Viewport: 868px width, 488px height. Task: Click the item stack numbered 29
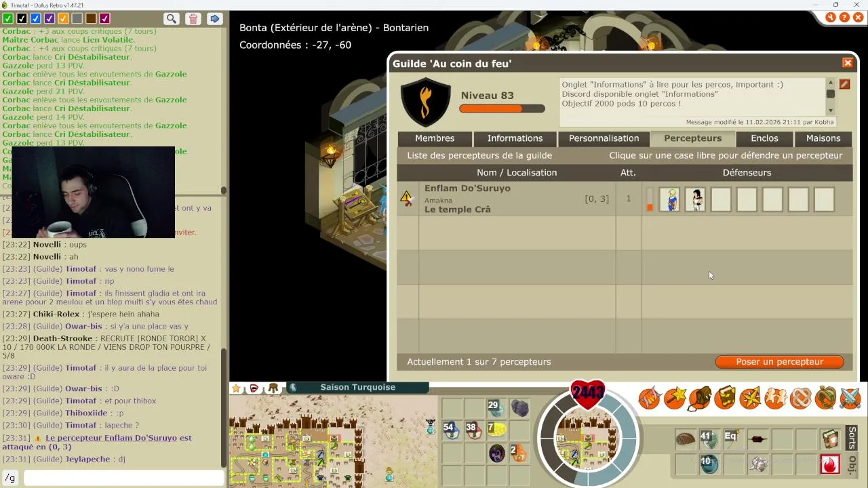point(497,408)
